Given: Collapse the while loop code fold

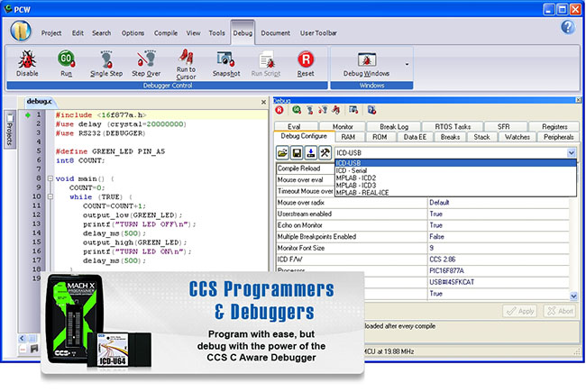Looking at the screenshot, I should (50, 196).
